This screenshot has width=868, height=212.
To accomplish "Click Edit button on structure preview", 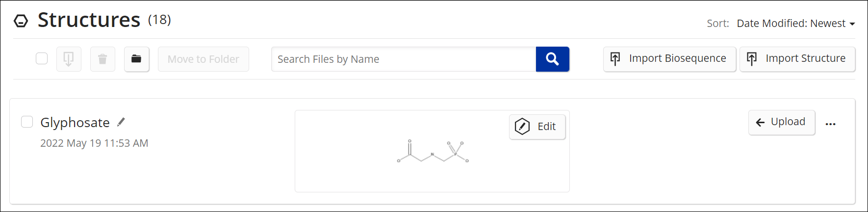I will tap(537, 127).
